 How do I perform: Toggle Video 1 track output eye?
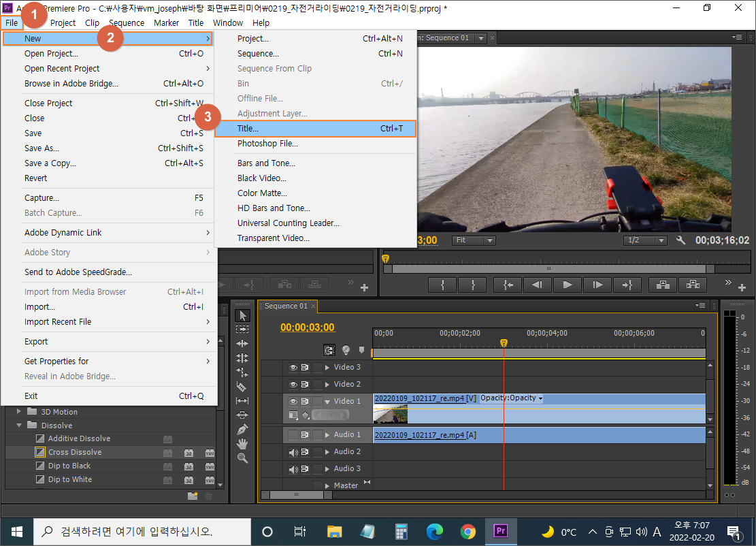293,401
